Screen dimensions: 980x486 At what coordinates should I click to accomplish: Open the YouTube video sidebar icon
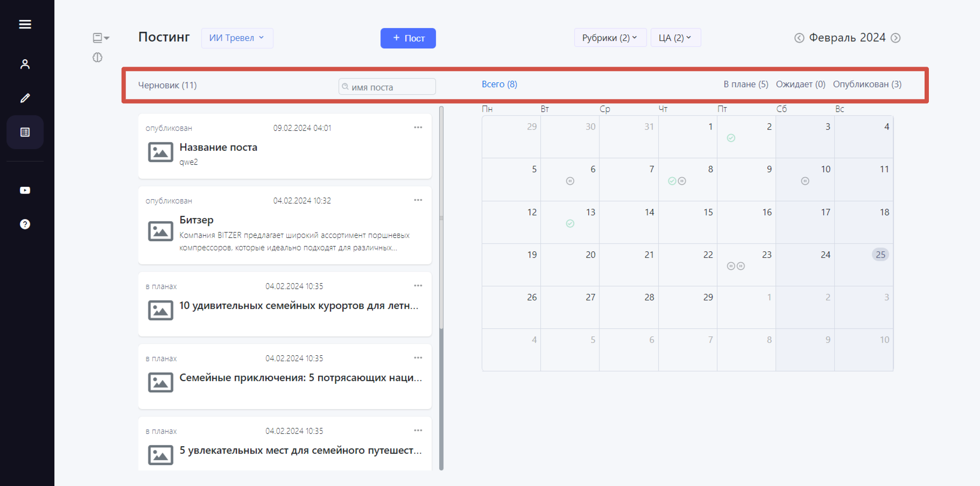pos(25,191)
